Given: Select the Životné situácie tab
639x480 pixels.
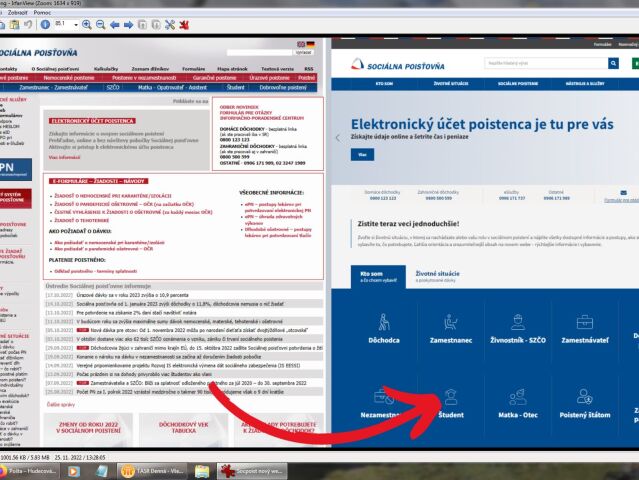Looking at the screenshot, I should [437, 276].
